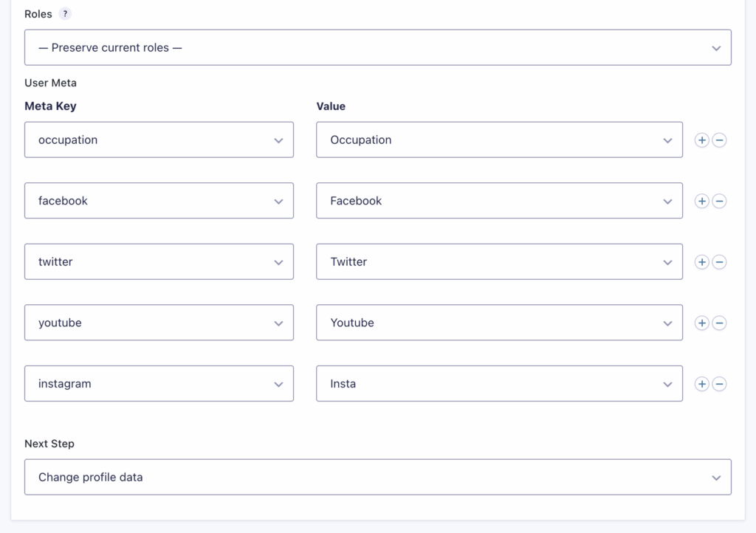This screenshot has height=533, width=756.
Task: Open the help tooltip next to Roles
Action: 64,13
